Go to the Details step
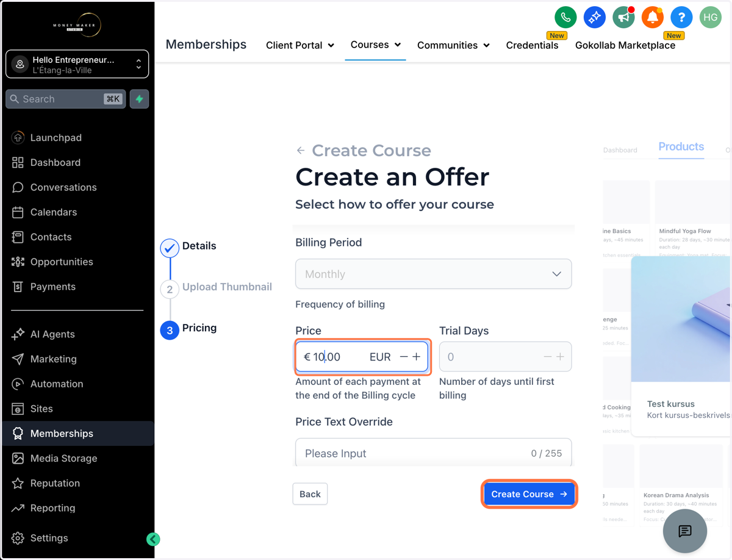Image resolution: width=732 pixels, height=560 pixels. click(188, 246)
